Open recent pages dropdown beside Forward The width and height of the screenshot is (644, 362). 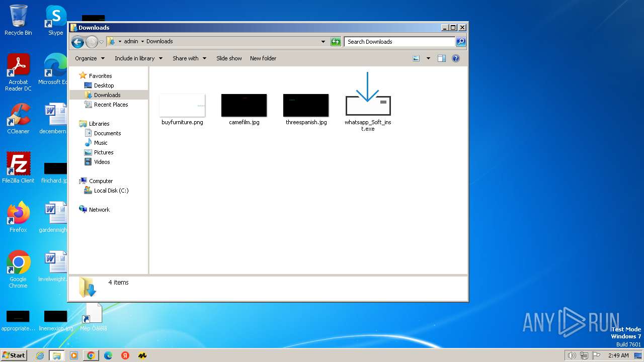click(x=102, y=42)
